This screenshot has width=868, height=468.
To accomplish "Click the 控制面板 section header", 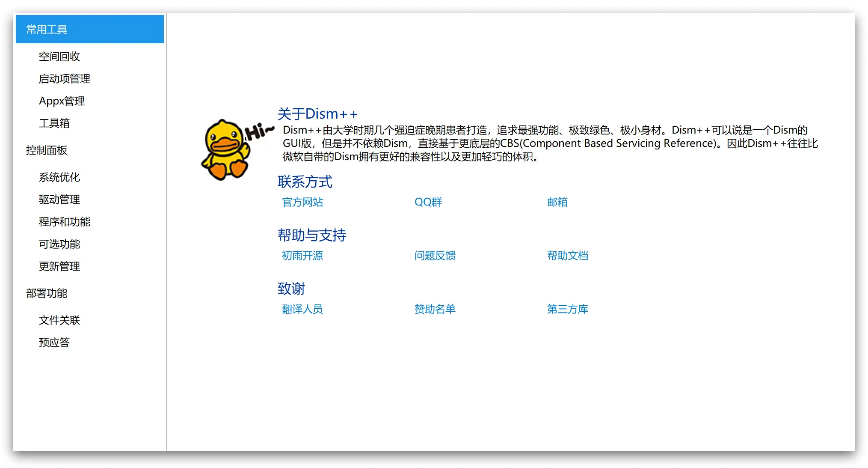I will point(47,150).
